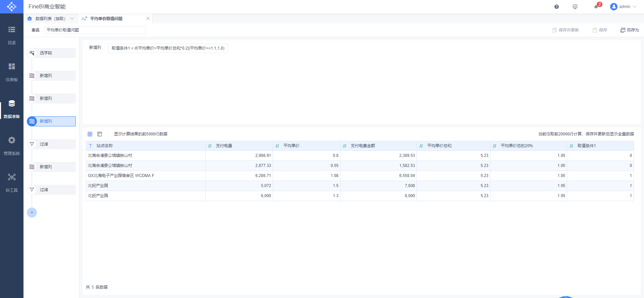Image resolution: width=644 pixels, height=298 pixels.
Task: Switch to the 平均单价取值问题 tab
Action: point(106,18)
